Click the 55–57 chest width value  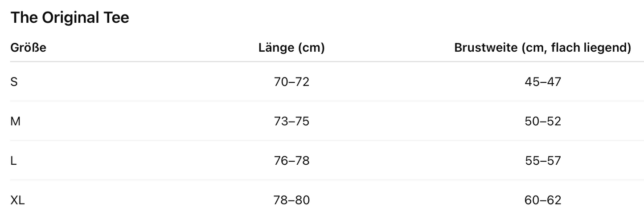543,161
